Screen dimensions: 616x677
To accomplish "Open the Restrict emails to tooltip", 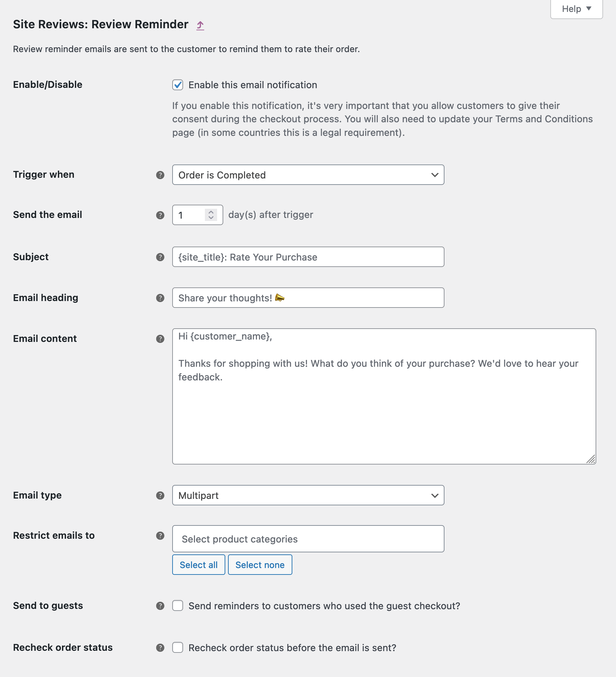I will pyautogui.click(x=160, y=535).
